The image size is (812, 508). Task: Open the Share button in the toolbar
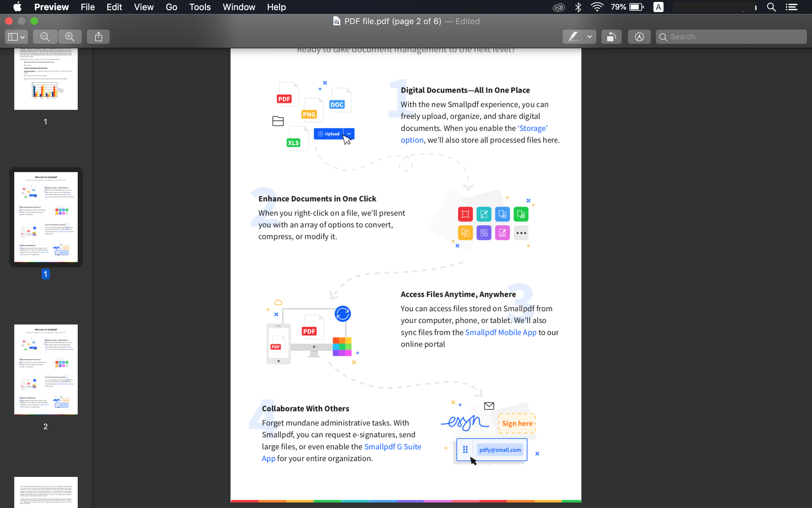98,37
